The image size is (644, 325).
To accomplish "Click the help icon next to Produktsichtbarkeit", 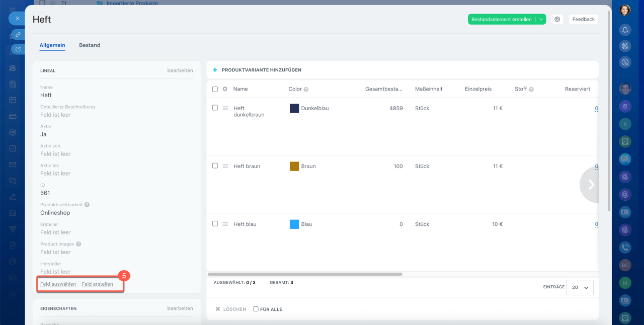I will [x=87, y=205].
